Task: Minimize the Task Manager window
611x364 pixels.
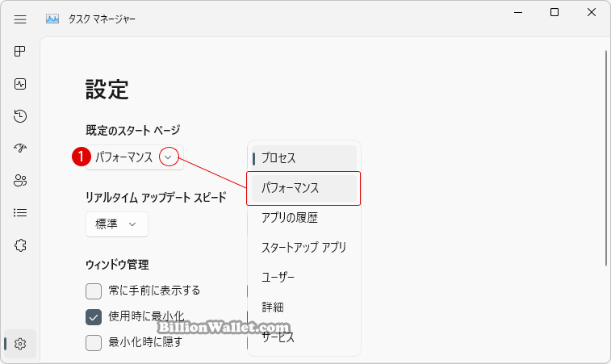Action: point(518,12)
